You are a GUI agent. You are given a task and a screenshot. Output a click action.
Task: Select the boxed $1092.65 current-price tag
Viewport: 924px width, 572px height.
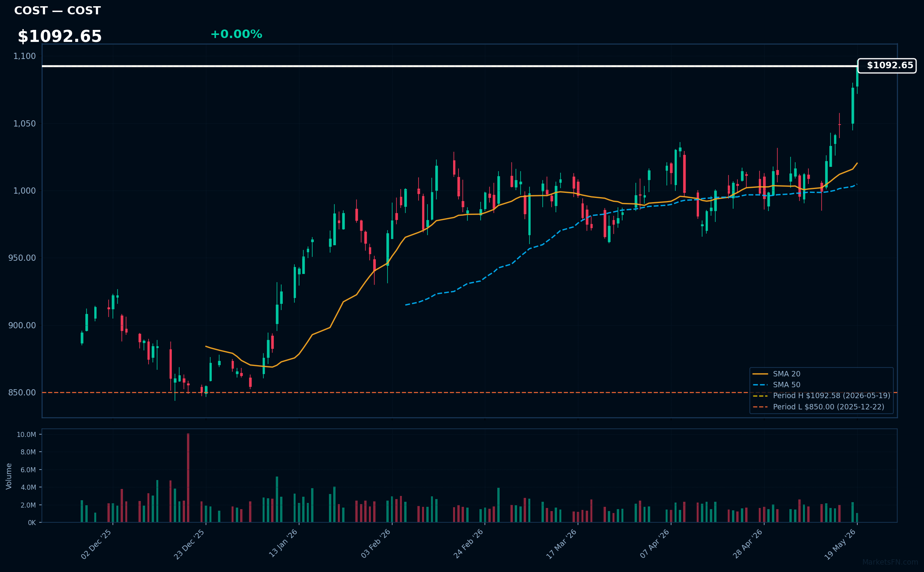click(x=887, y=66)
